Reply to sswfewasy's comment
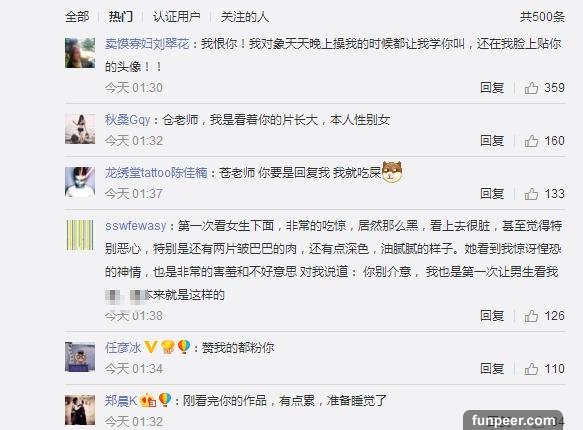 (x=492, y=316)
